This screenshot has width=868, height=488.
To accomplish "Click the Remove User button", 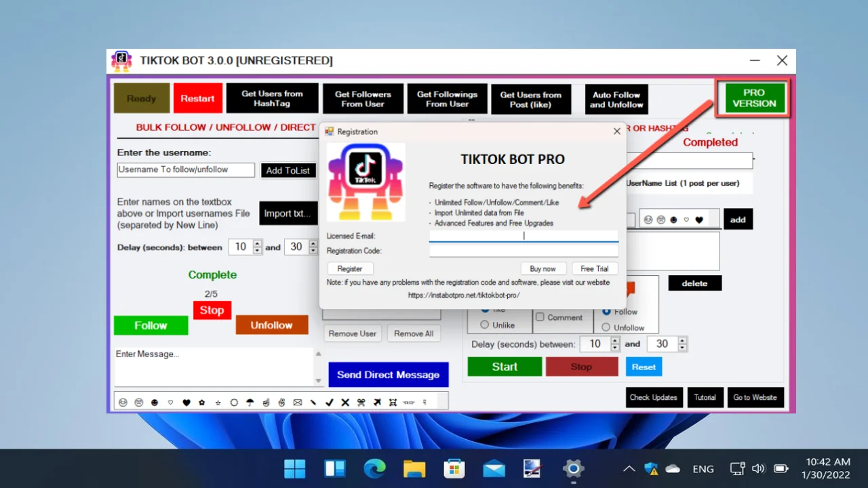I will coord(353,333).
